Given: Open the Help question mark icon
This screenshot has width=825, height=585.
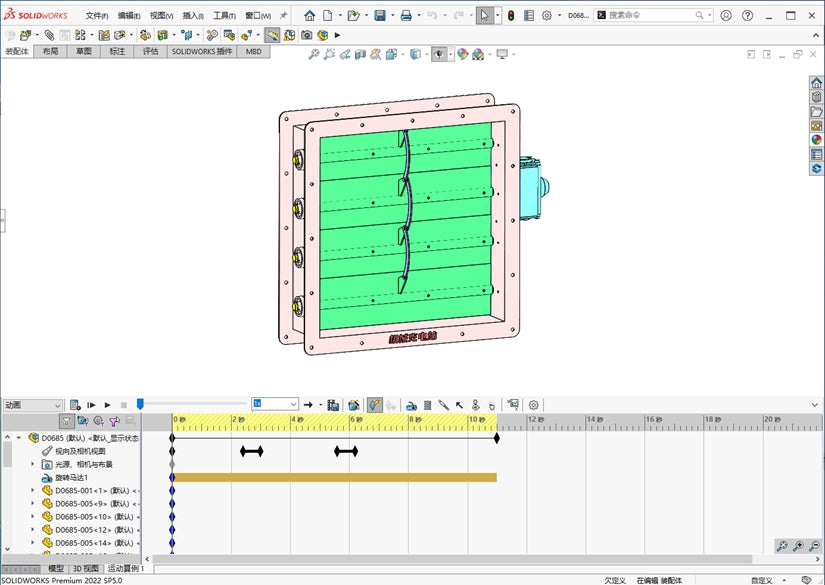Looking at the screenshot, I should coord(747,16).
